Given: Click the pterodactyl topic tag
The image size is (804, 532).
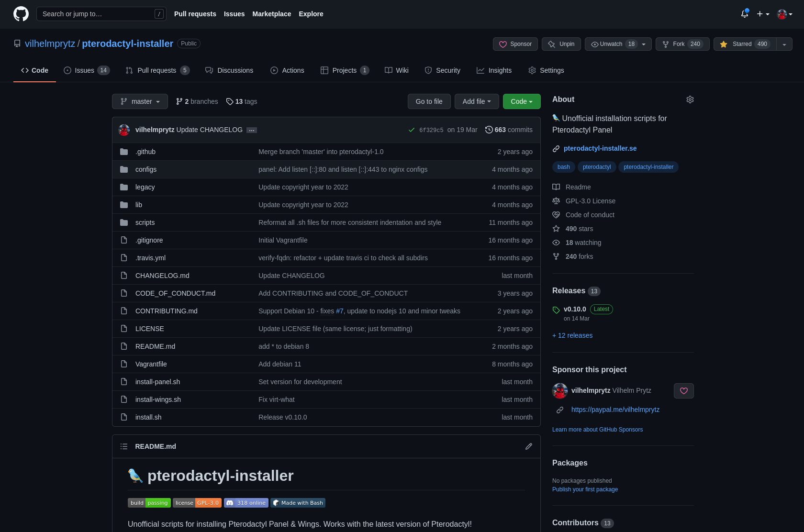Looking at the screenshot, I should point(597,167).
